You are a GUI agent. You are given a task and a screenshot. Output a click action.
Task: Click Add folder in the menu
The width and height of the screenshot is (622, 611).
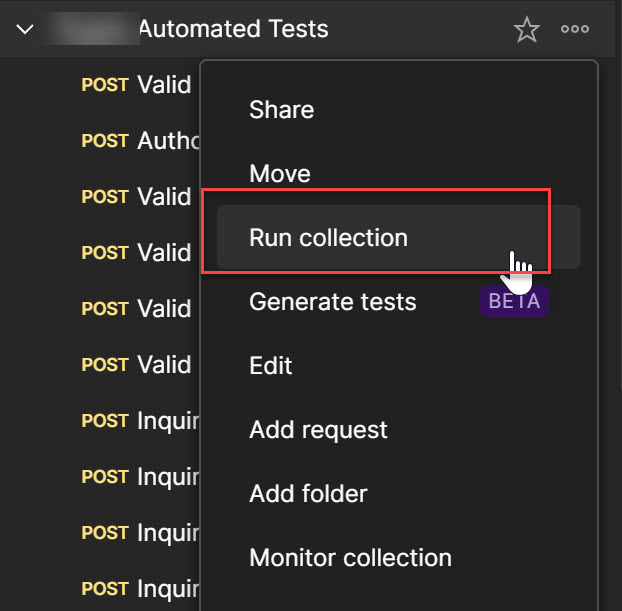308,493
